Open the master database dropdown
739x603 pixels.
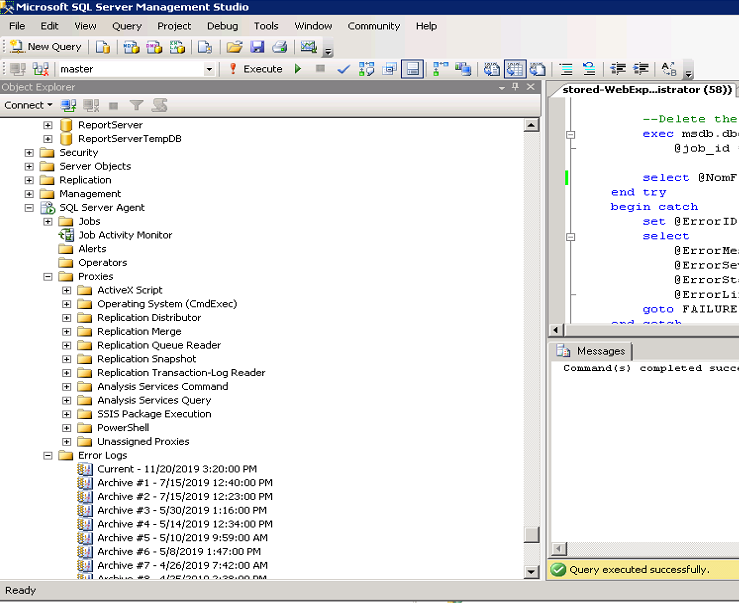209,69
